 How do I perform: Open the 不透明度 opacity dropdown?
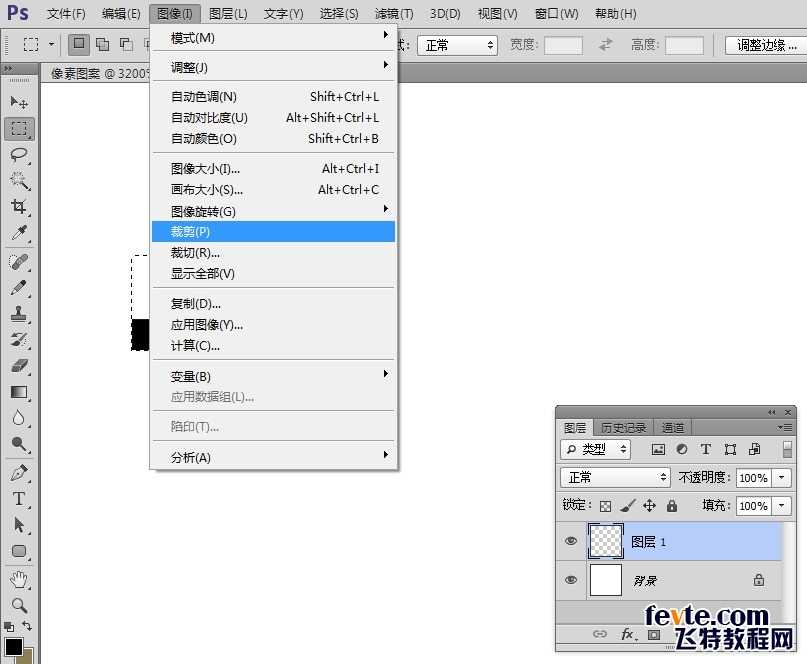pyautogui.click(x=782, y=477)
